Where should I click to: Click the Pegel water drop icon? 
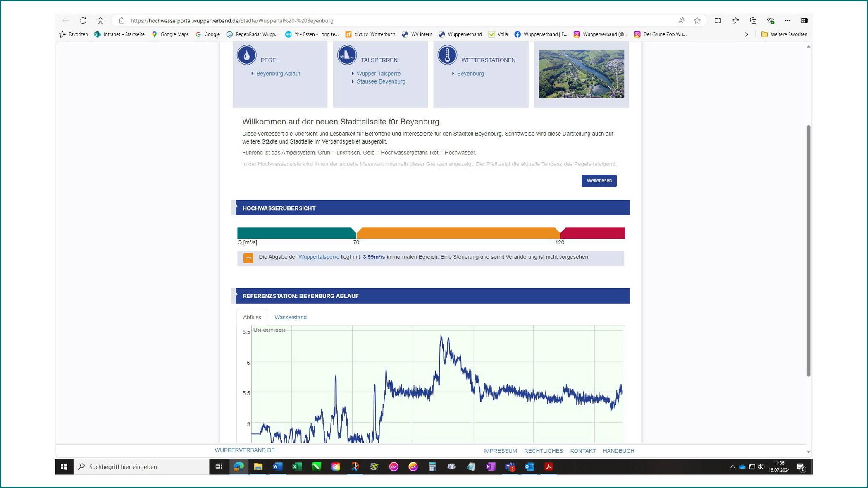point(247,55)
